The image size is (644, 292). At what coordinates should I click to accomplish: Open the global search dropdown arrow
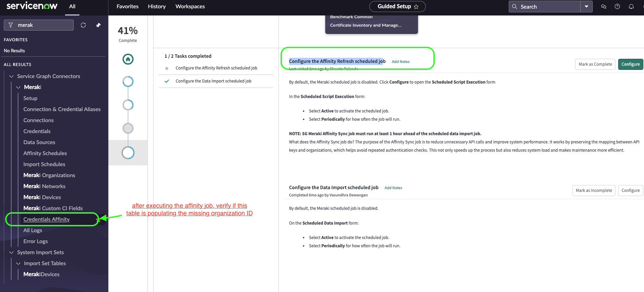[x=586, y=7]
